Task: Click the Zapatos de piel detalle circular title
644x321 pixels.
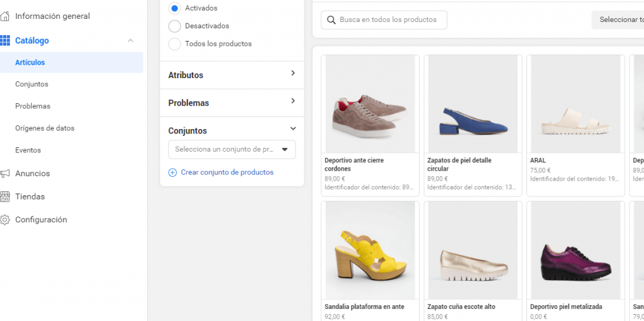Action: (459, 164)
